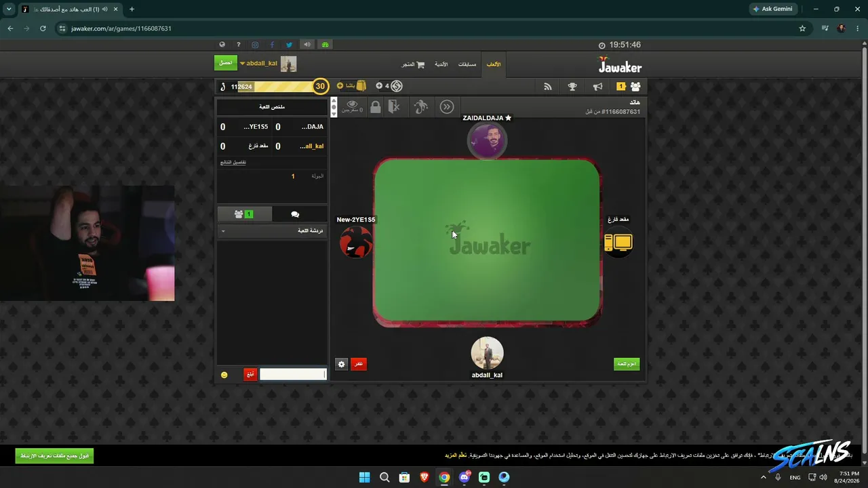Open the emoji smiley picker
Image resolution: width=868 pixels, height=488 pixels.
tap(224, 375)
